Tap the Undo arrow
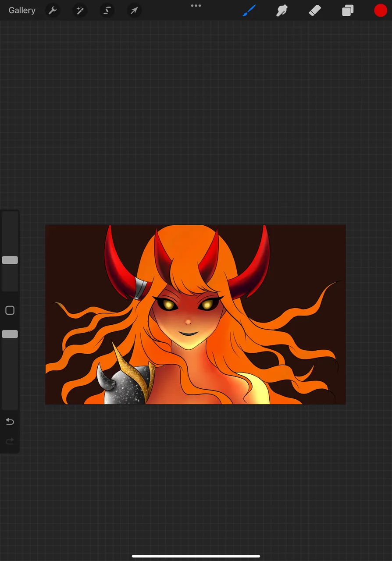Viewport: 392px width, 561px height. [x=10, y=422]
